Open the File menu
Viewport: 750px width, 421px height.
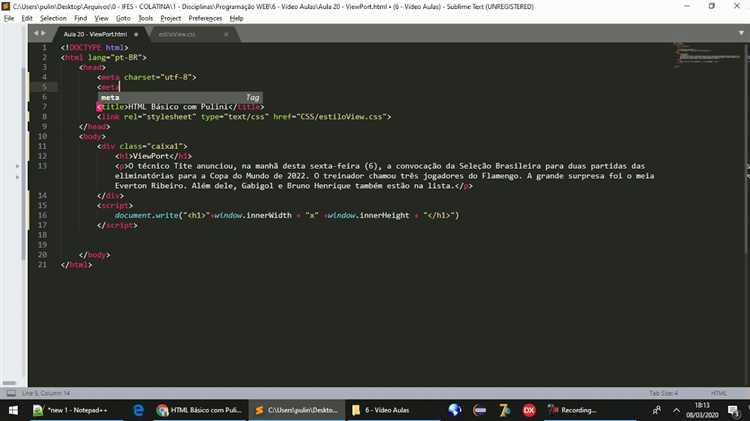pyautogui.click(x=9, y=18)
